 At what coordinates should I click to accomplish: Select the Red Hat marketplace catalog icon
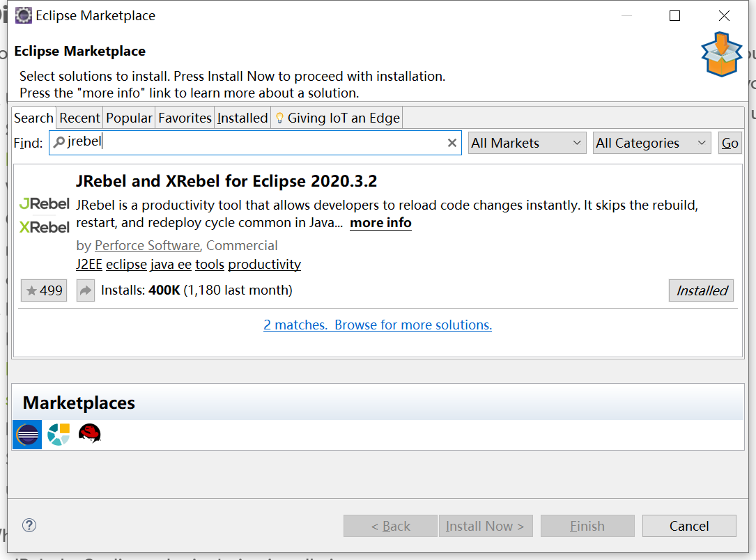point(90,433)
